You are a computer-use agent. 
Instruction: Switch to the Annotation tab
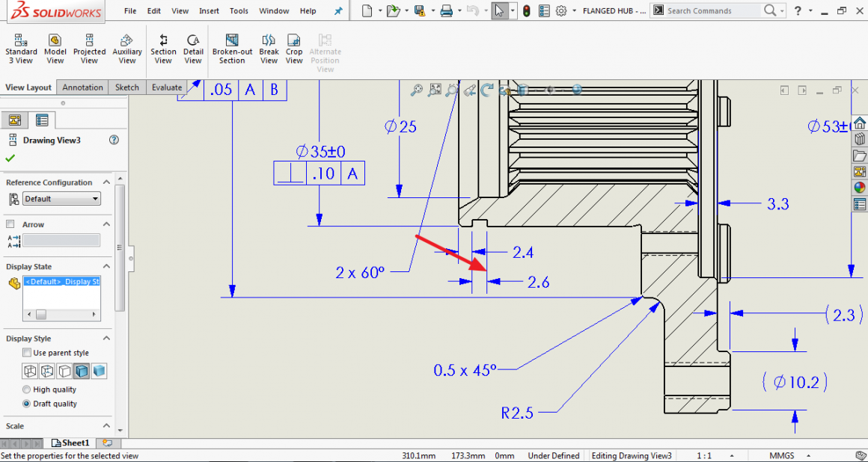pos(82,87)
